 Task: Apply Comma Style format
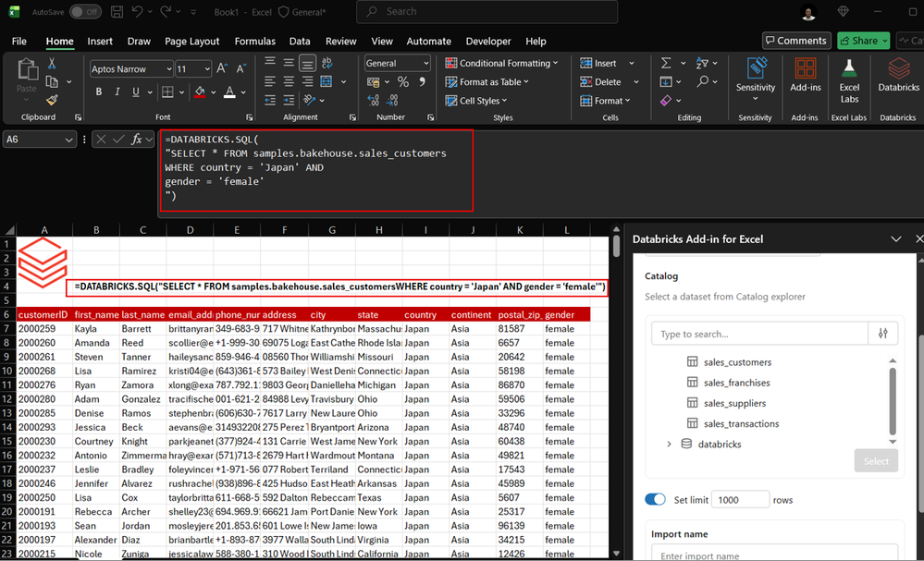click(x=422, y=82)
